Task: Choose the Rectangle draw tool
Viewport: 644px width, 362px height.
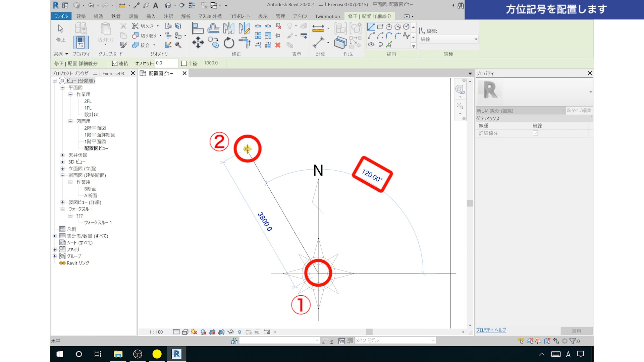Action: click(380, 27)
